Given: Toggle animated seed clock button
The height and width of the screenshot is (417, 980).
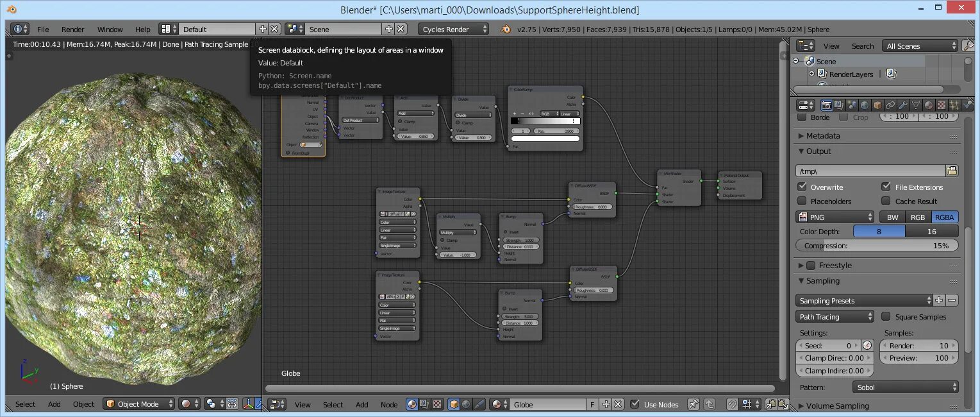Looking at the screenshot, I should tap(867, 345).
